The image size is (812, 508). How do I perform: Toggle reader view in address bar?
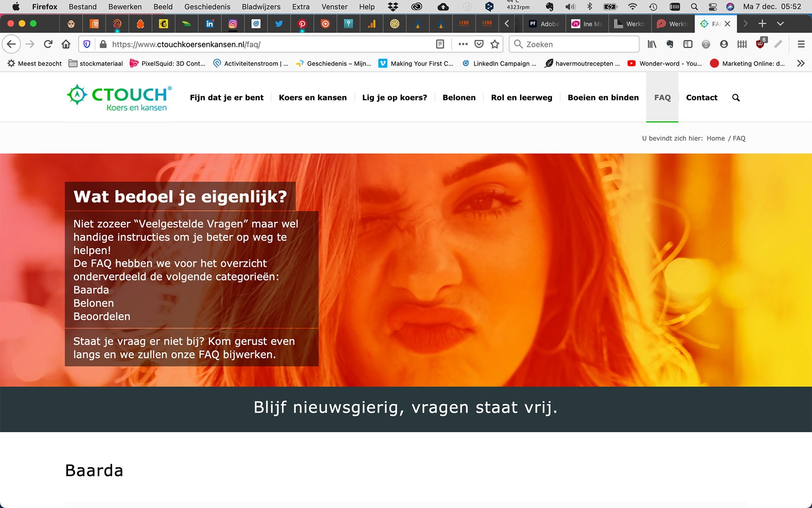coord(440,44)
